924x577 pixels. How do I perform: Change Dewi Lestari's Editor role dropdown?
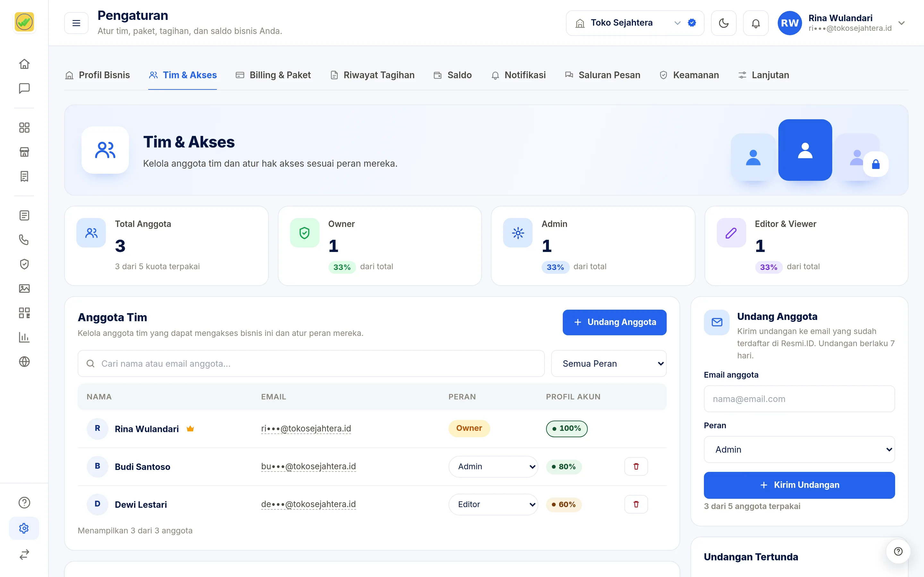493,504
